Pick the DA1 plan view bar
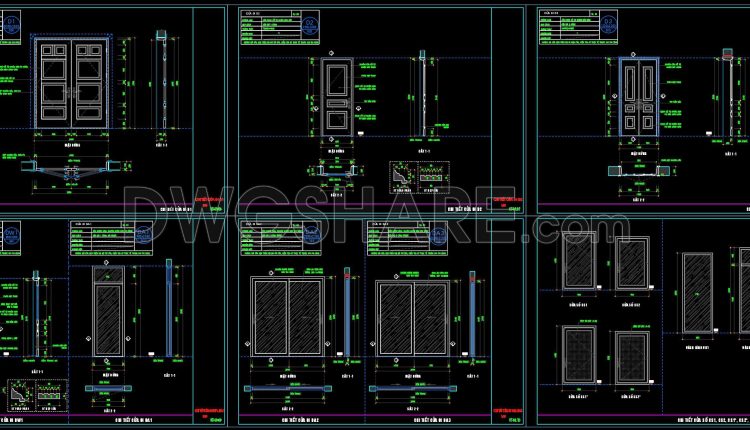 [109, 388]
